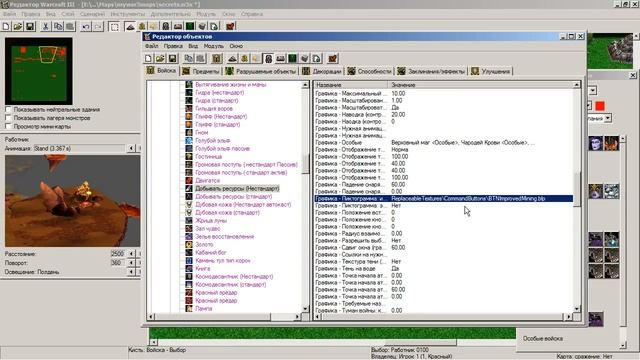This screenshot has height=360, width=640.
Task: Activate the selection brush in the main toolbar
Action: (114, 27)
